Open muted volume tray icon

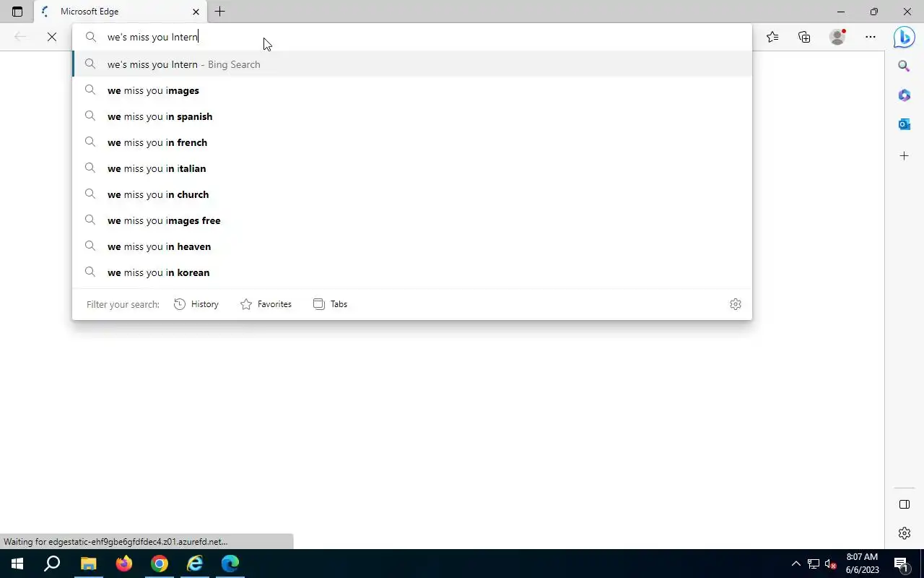831,564
